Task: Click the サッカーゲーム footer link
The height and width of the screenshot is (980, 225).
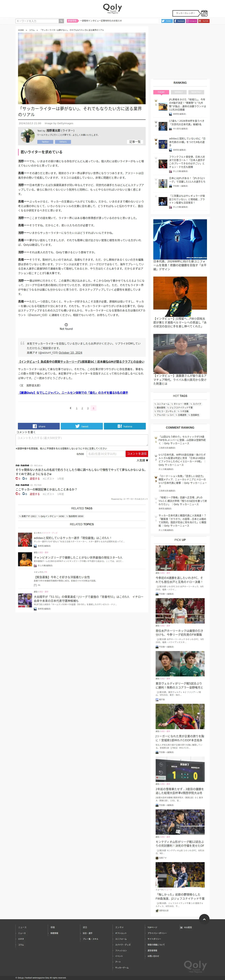Action: [122, 967]
